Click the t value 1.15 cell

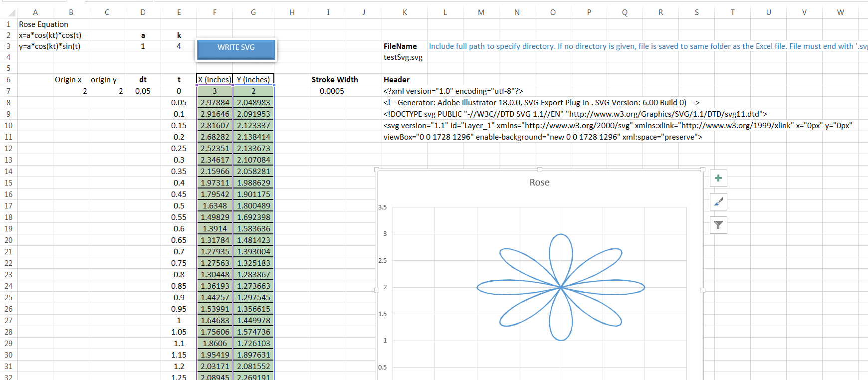[x=179, y=355]
